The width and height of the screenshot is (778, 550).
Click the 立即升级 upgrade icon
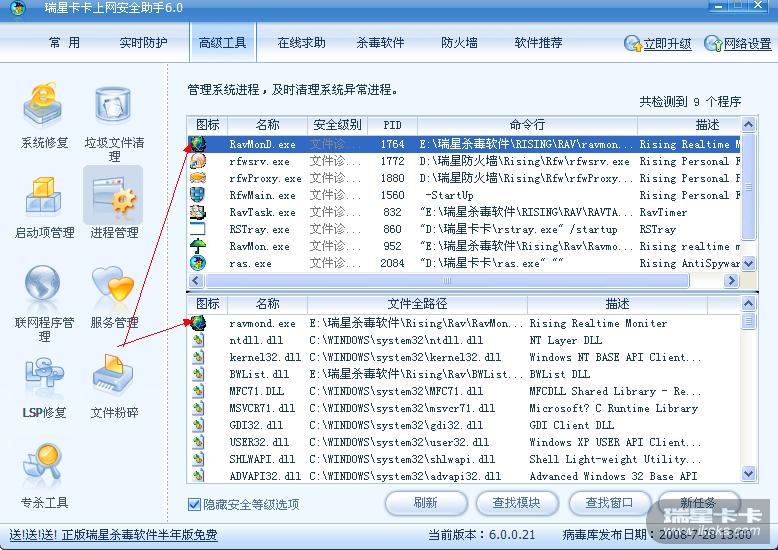[633, 44]
